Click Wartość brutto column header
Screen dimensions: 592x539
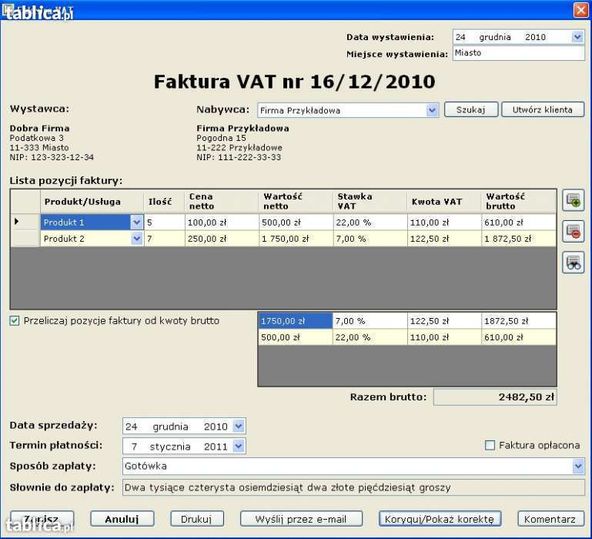pos(519,202)
